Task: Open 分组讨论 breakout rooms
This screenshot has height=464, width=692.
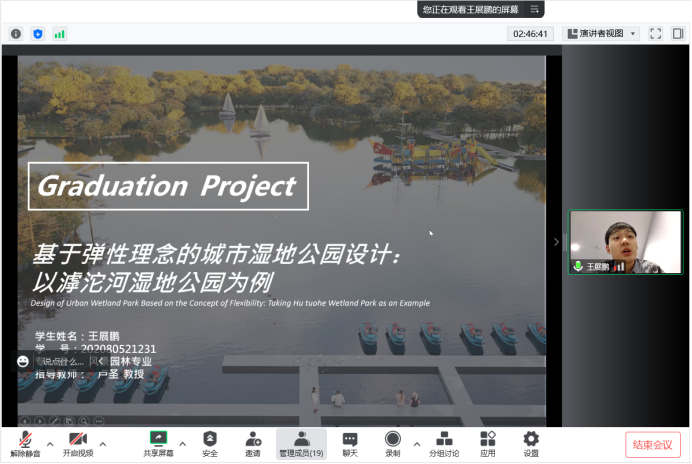Action: coord(445,444)
